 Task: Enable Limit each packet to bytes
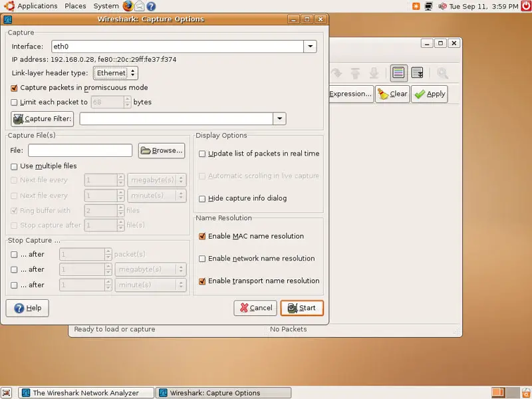click(14, 102)
